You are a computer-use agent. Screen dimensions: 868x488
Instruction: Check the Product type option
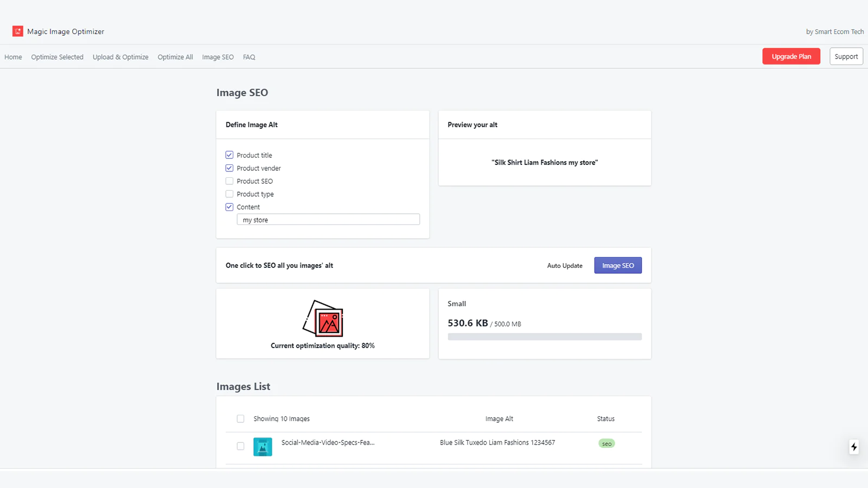(229, 194)
